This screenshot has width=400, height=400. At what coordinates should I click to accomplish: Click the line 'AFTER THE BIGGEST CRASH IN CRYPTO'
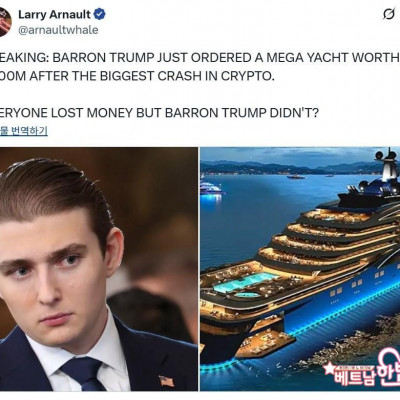point(152,76)
